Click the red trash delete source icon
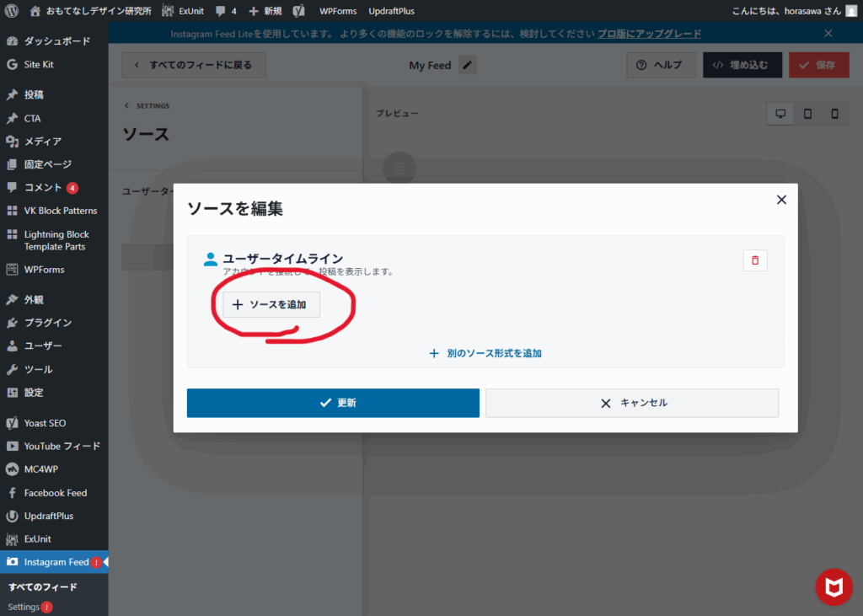Image resolution: width=863 pixels, height=616 pixels. 754,260
